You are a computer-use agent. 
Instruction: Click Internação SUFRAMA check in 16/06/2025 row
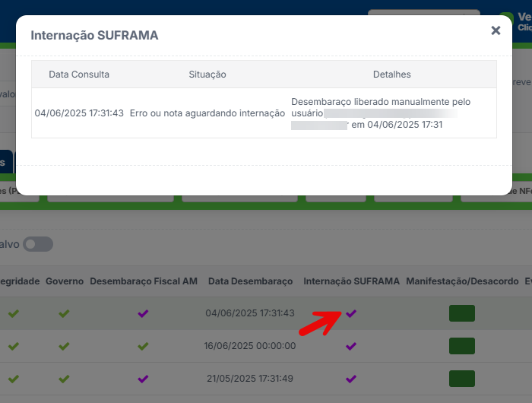coord(351,346)
